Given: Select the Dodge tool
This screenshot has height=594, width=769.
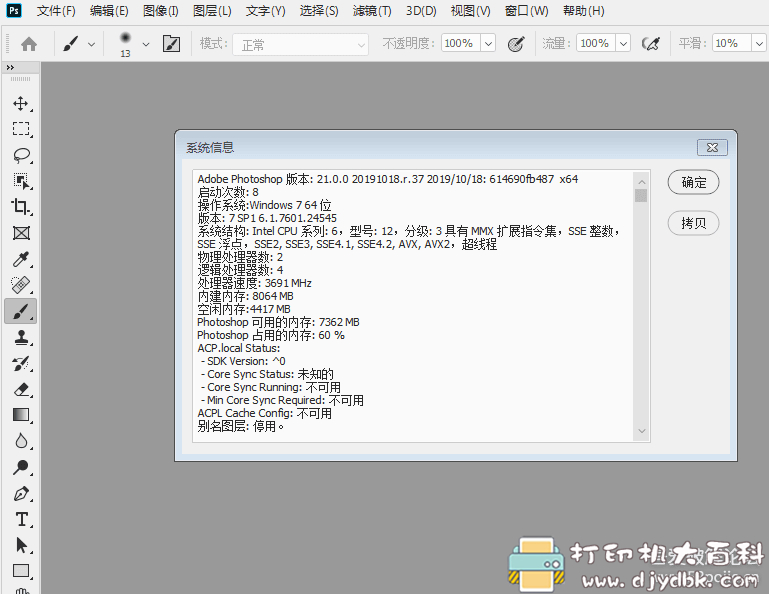Looking at the screenshot, I should pyautogui.click(x=21, y=467).
